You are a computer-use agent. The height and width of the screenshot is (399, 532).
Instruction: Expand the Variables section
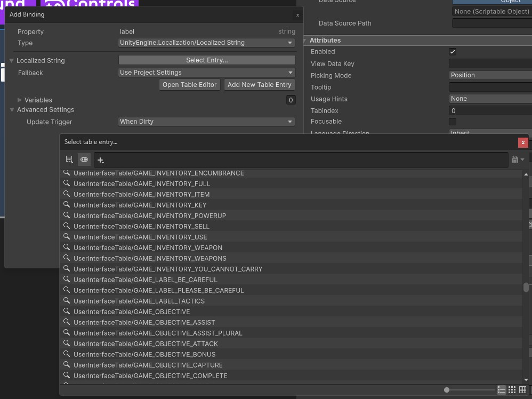[x=19, y=100]
